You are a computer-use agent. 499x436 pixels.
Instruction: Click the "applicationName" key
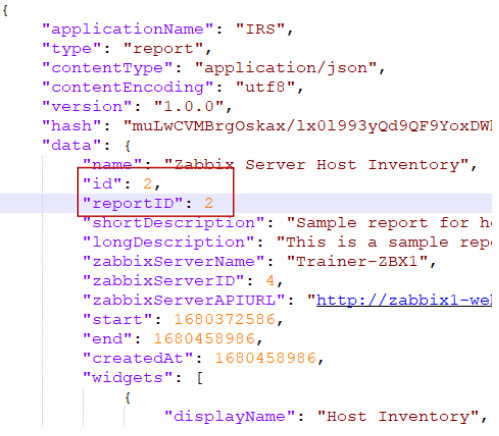click(x=128, y=30)
